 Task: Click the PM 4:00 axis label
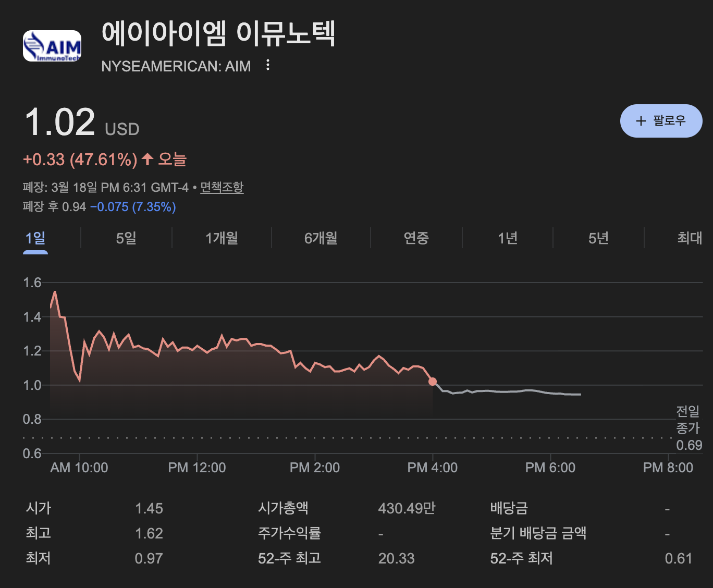[x=433, y=468]
